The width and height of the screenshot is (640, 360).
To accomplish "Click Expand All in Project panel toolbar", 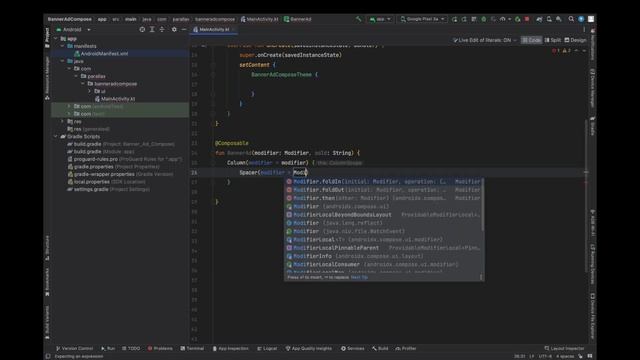I will pos(152,29).
